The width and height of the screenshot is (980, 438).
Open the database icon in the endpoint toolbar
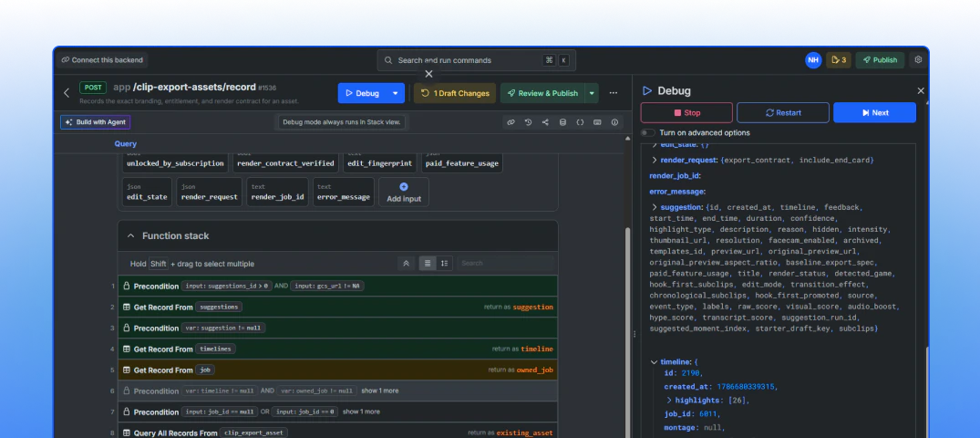pyautogui.click(x=562, y=122)
